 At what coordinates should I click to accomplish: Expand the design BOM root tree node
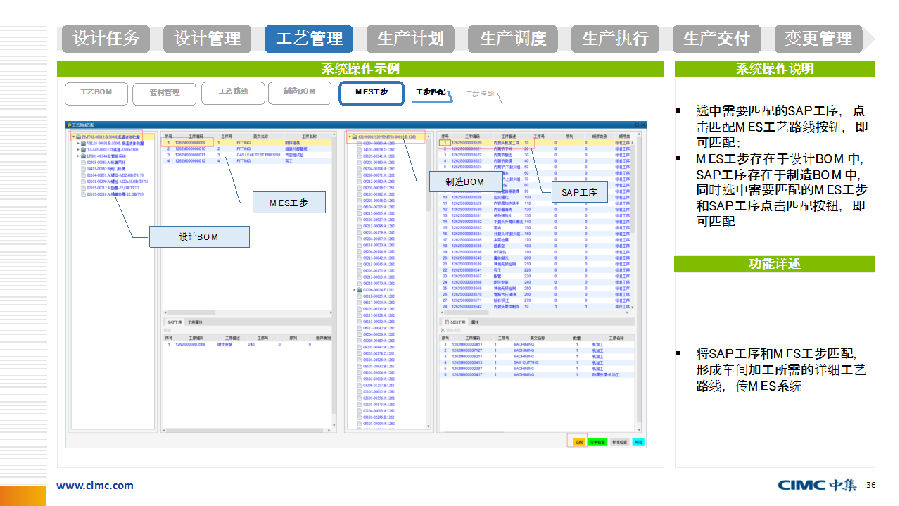pos(73,137)
